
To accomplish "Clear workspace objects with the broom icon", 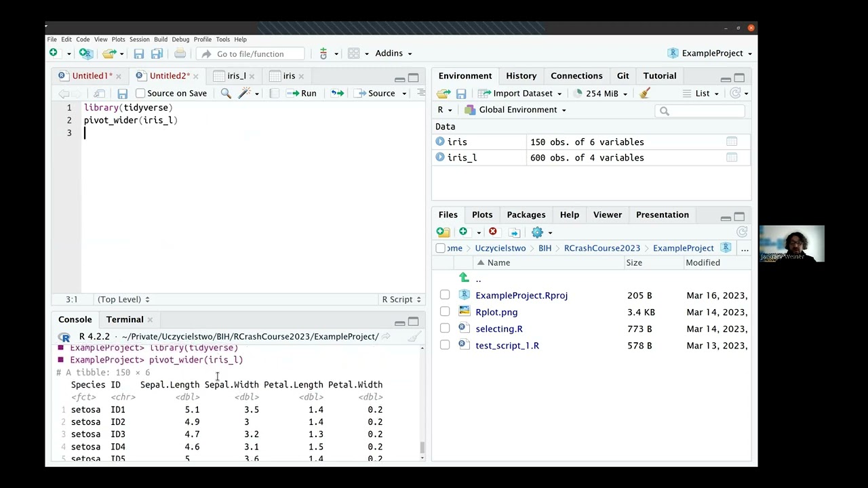I will click(x=645, y=94).
